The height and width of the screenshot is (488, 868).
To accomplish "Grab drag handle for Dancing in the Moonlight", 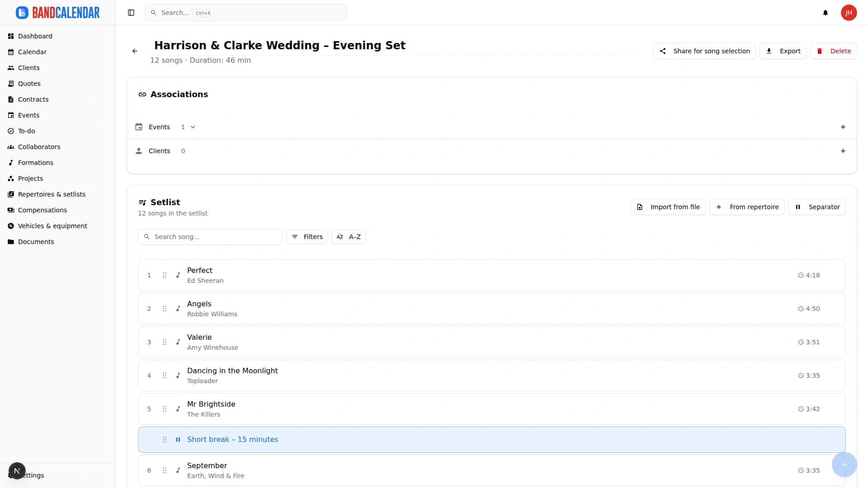I will click(165, 375).
